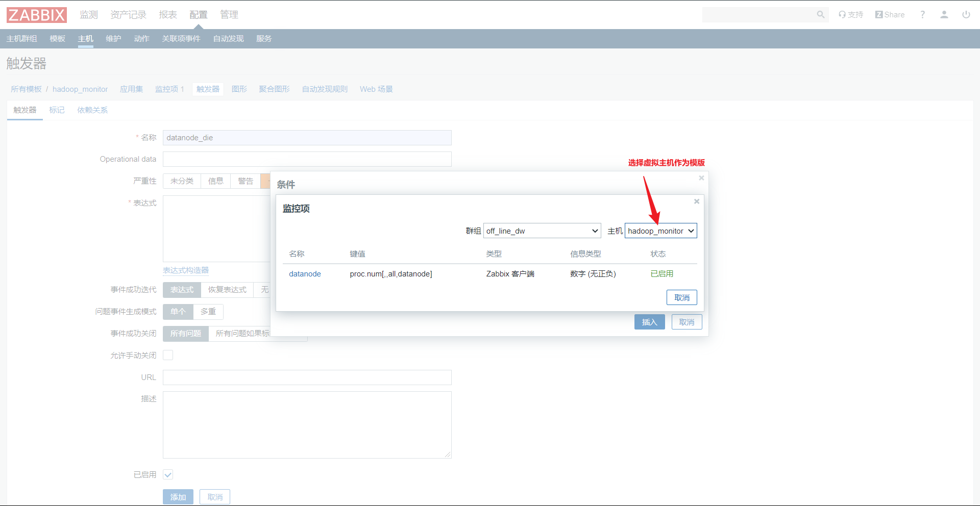Screen dimensions: 980x506
Task: Click 取消 in the 监控项 popup
Action: [682, 297]
